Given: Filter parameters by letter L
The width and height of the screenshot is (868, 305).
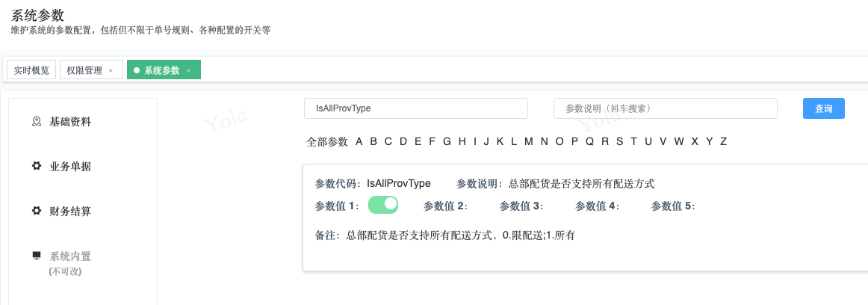Looking at the screenshot, I should 514,142.
